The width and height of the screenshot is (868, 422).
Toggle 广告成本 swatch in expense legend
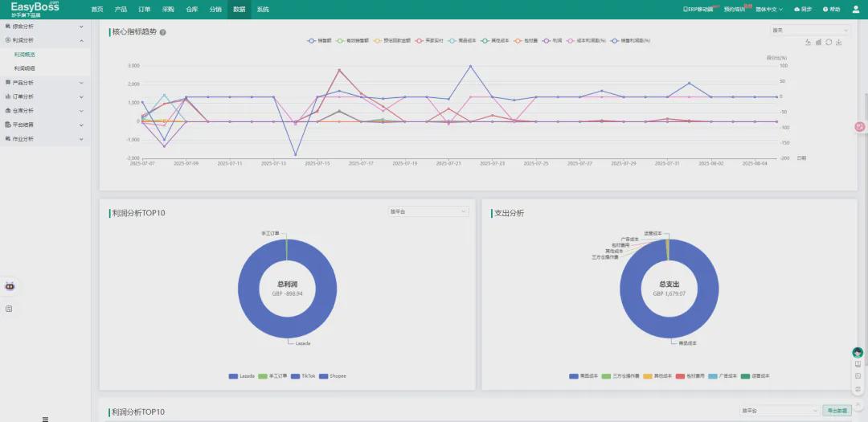(714, 376)
